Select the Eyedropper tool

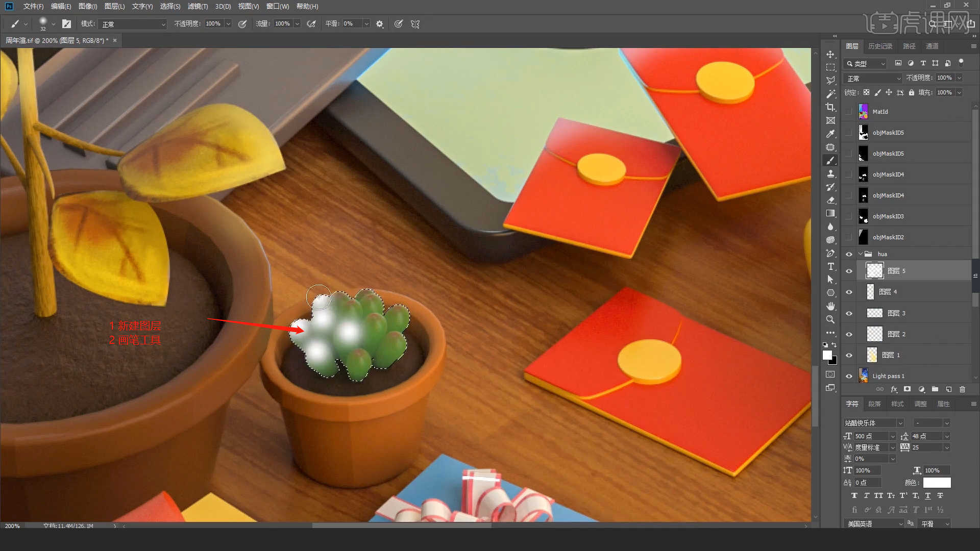point(830,134)
